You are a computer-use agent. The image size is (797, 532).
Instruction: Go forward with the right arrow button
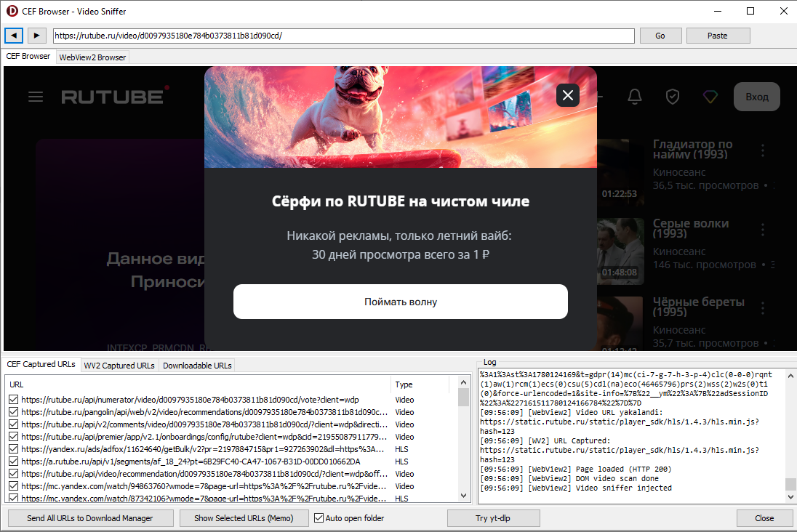click(36, 36)
